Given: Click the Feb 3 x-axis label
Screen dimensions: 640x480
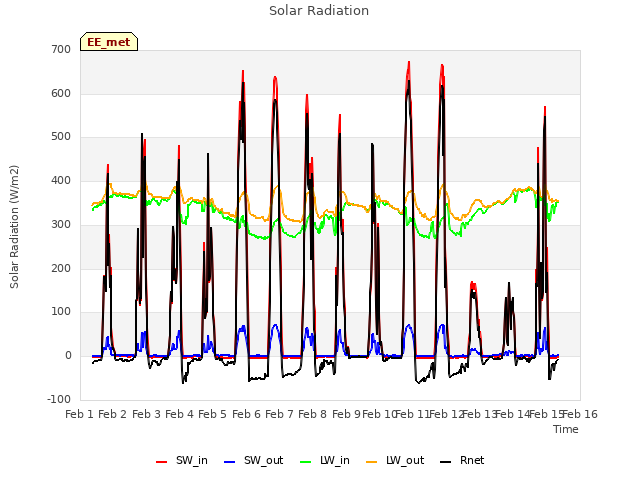Looking at the screenshot, I should tap(146, 414).
